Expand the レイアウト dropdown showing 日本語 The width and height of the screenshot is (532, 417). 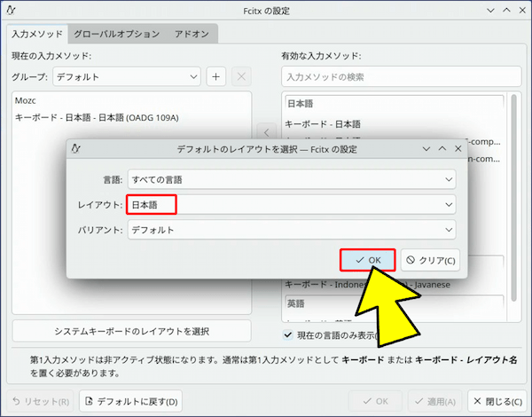(292, 205)
